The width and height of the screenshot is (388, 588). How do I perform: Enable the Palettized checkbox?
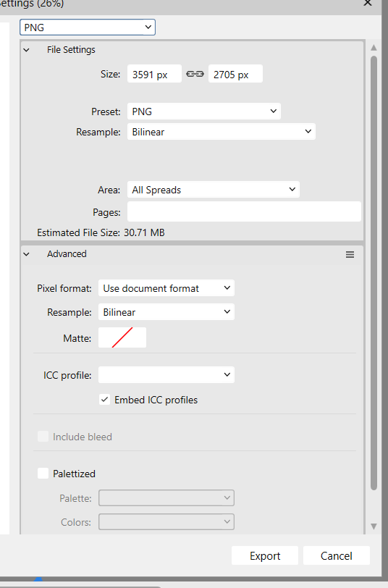[x=43, y=474]
